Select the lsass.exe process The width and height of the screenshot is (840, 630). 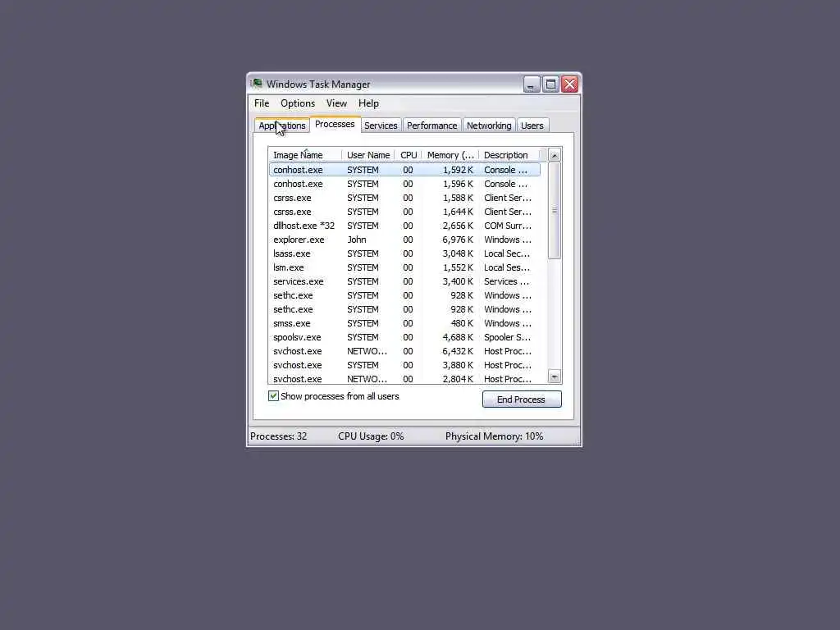pos(404,253)
